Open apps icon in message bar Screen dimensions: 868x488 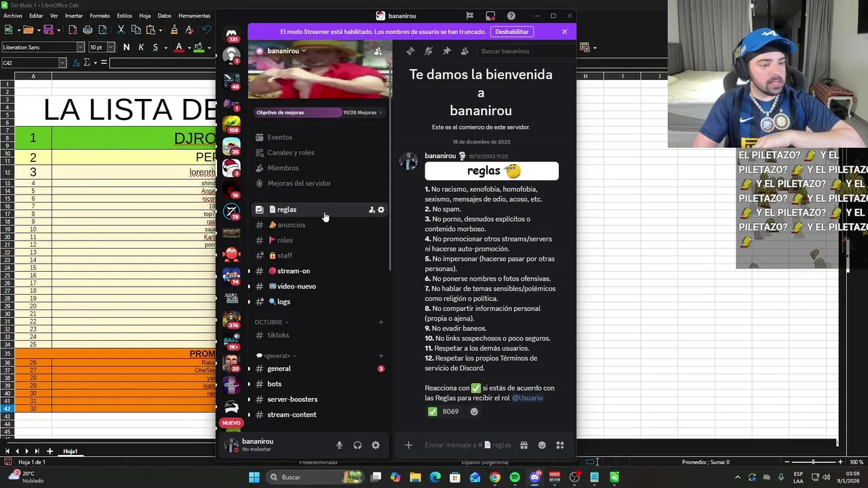[x=560, y=445]
